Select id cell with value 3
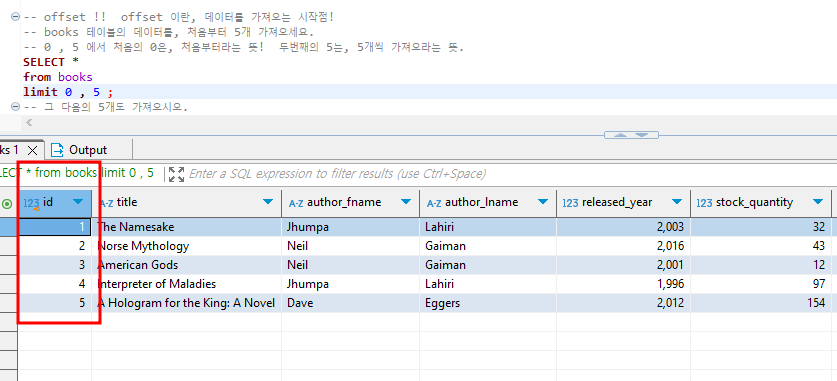 [x=54, y=265]
